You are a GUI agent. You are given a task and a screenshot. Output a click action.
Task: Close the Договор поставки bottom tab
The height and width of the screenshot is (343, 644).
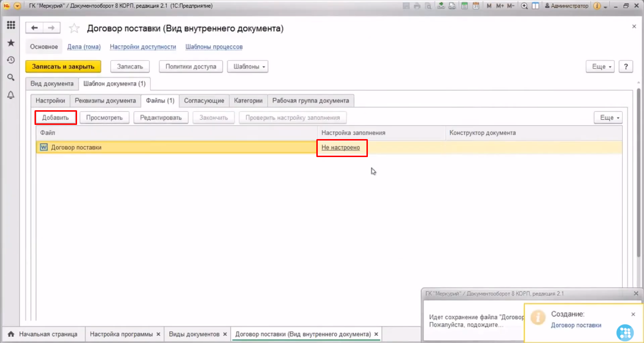click(376, 334)
